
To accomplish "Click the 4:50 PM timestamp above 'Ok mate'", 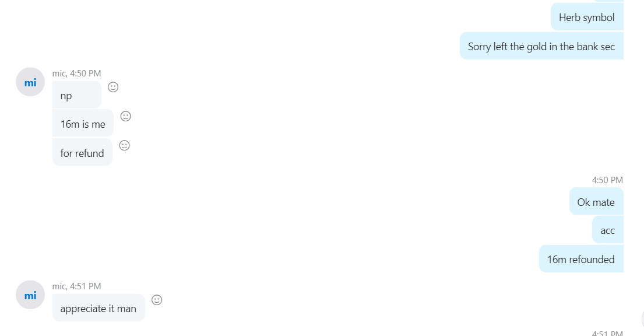I will pos(607,180).
